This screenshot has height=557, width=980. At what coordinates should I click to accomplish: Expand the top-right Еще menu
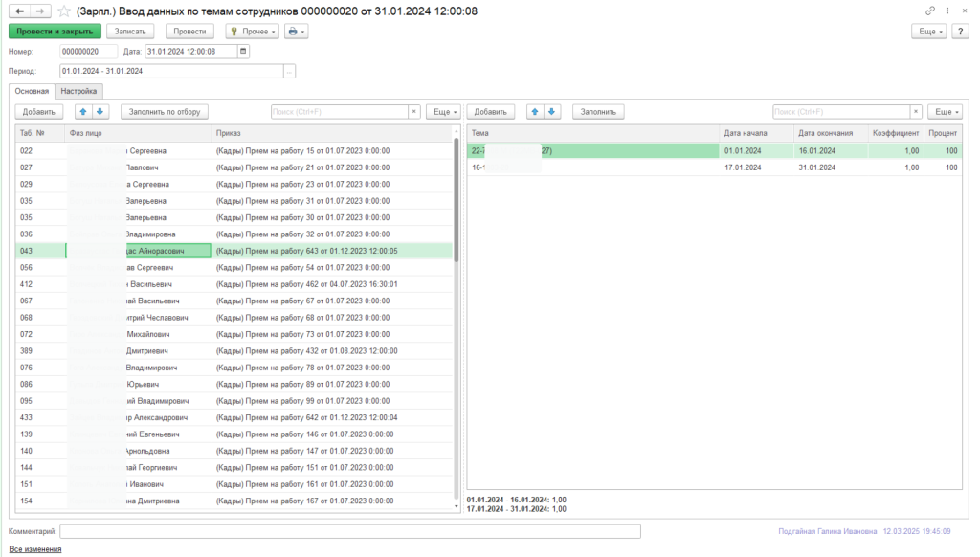(930, 32)
